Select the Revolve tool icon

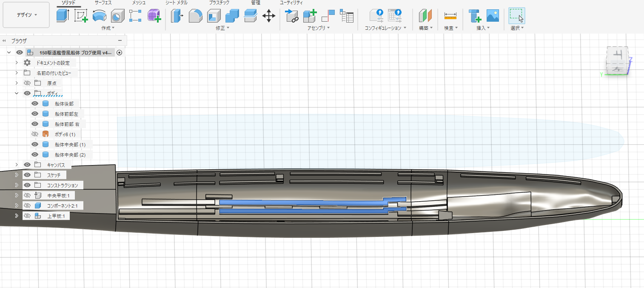[x=99, y=16]
